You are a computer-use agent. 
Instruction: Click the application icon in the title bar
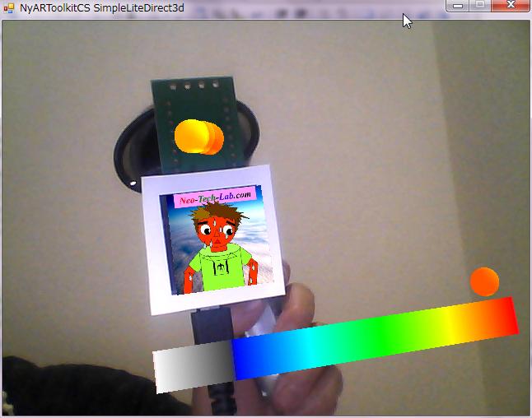(8, 7)
